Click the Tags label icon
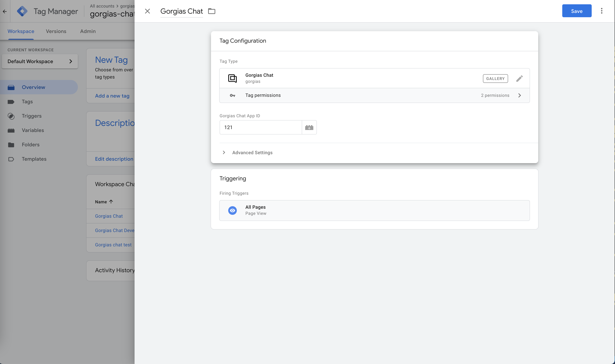Viewport: 615px width, 364px height. coord(11,102)
